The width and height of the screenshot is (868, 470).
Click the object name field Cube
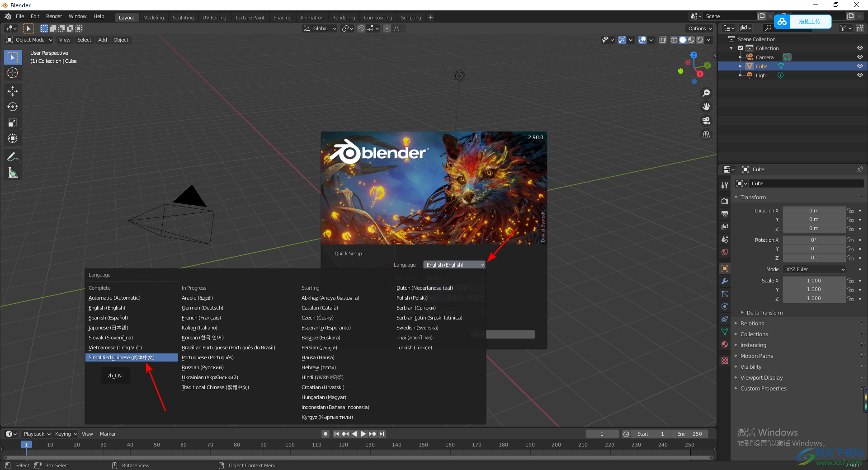pos(806,183)
